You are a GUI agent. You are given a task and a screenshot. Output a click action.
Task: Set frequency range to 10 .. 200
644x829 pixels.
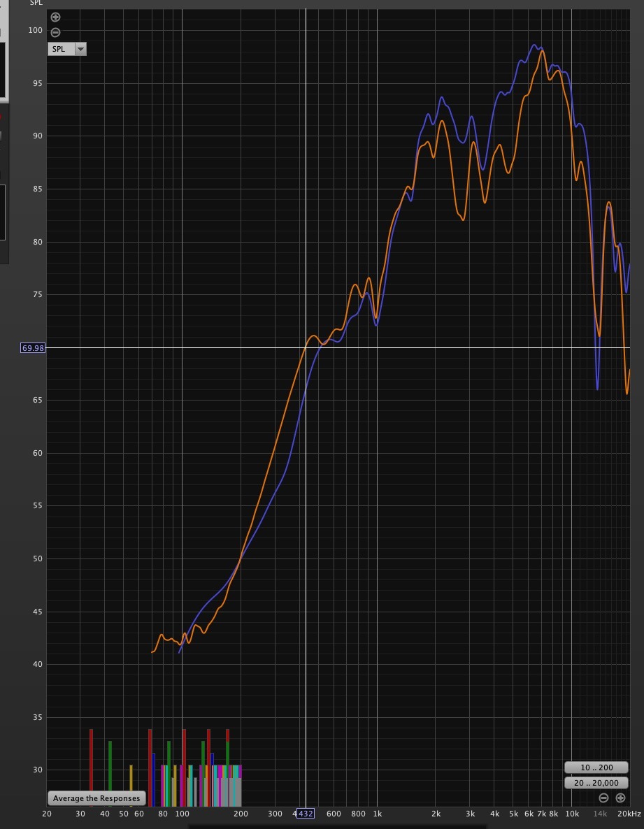[x=596, y=767]
